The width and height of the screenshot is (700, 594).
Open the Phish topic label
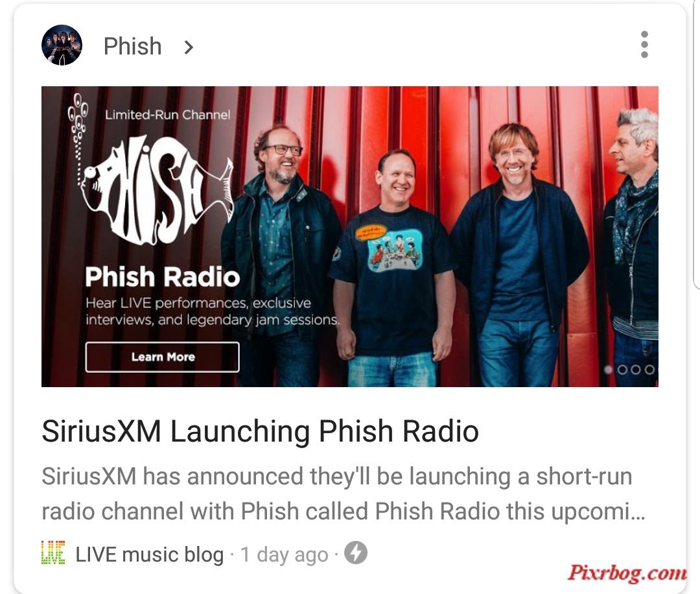pyautogui.click(x=133, y=47)
